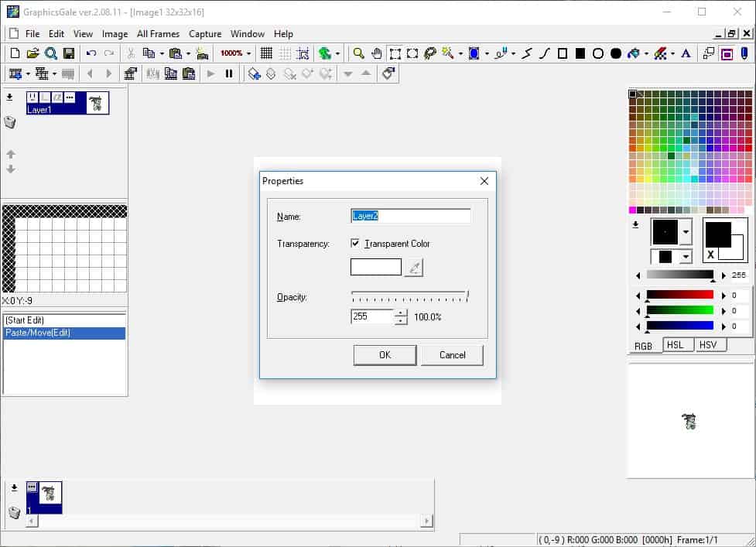Select the filled rectangle tool
The width and height of the screenshot is (756, 547).
click(580, 53)
